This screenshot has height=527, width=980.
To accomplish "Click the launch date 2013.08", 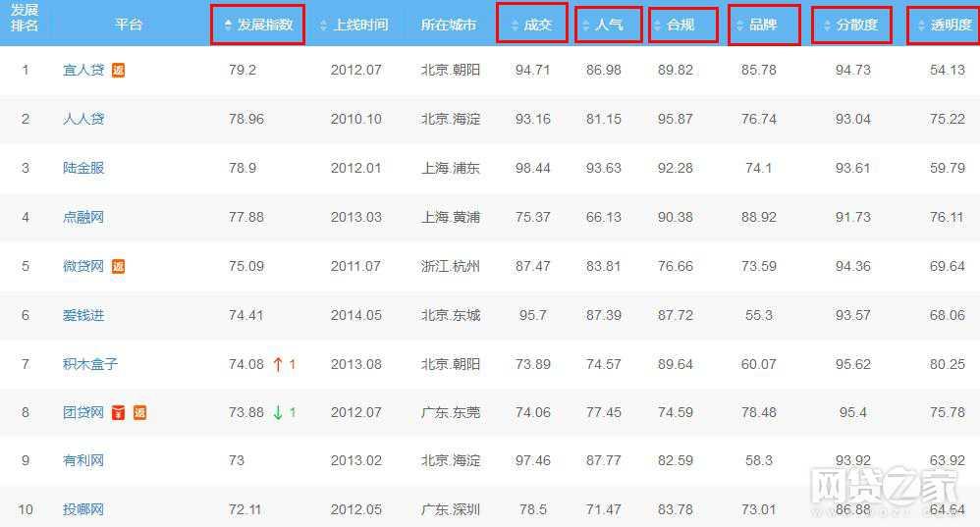I will (x=356, y=364).
